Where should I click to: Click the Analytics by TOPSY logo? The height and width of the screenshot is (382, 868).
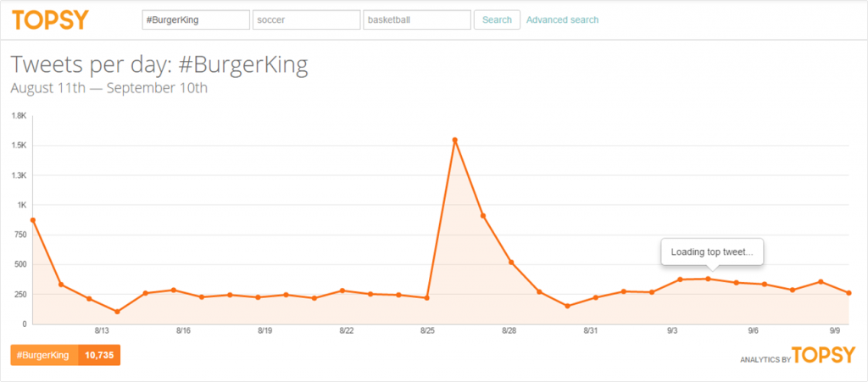click(798, 356)
